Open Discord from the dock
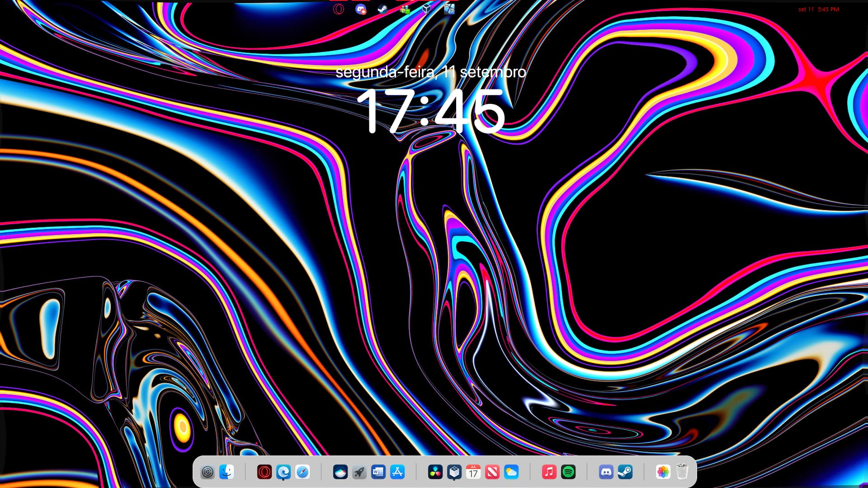Image resolution: width=868 pixels, height=488 pixels. pos(606,472)
